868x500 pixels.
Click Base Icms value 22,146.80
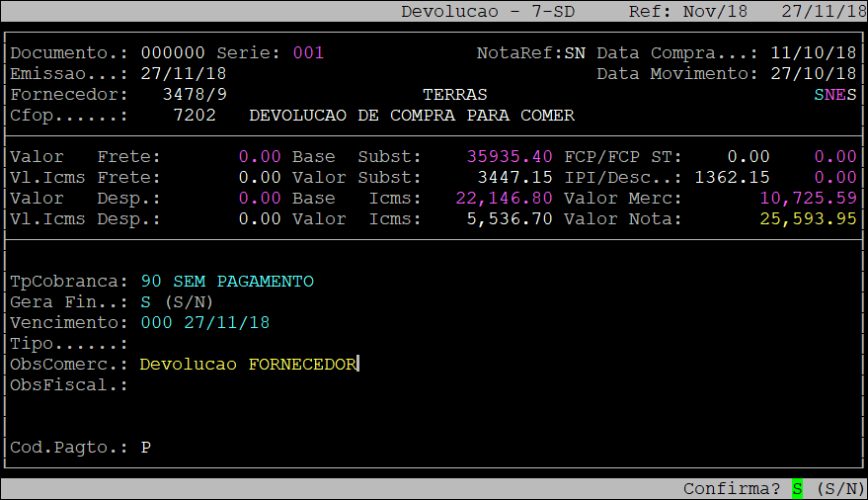point(504,199)
